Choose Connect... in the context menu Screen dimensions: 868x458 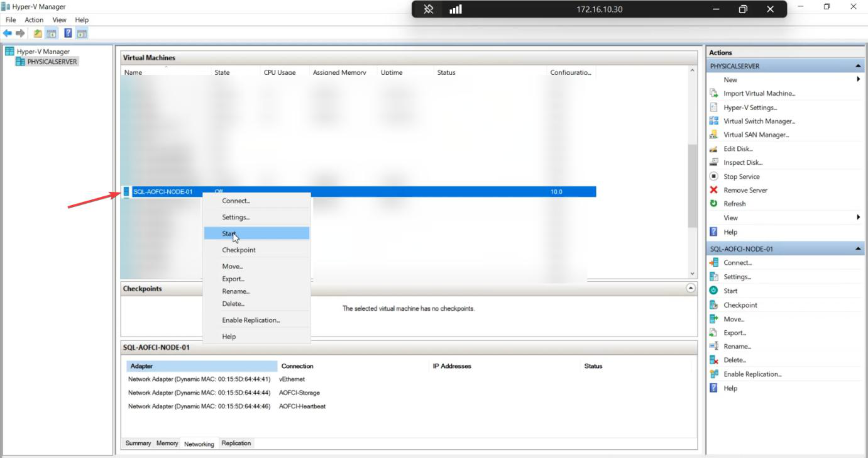click(x=256, y=201)
